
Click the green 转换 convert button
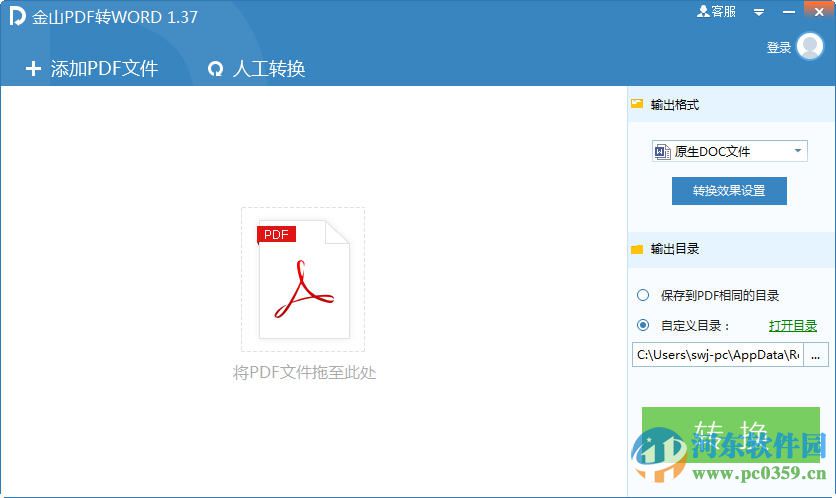click(730, 434)
